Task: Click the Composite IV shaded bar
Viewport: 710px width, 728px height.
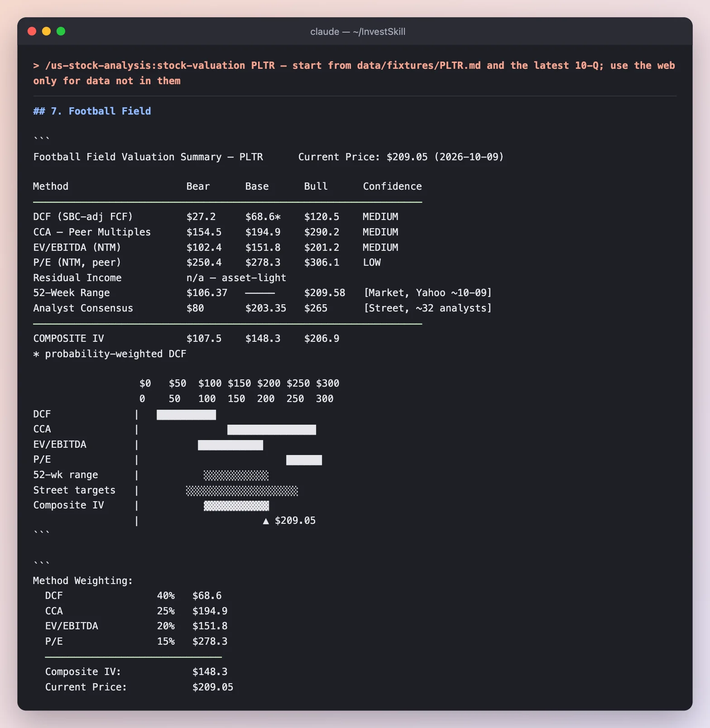Action: coord(236,506)
